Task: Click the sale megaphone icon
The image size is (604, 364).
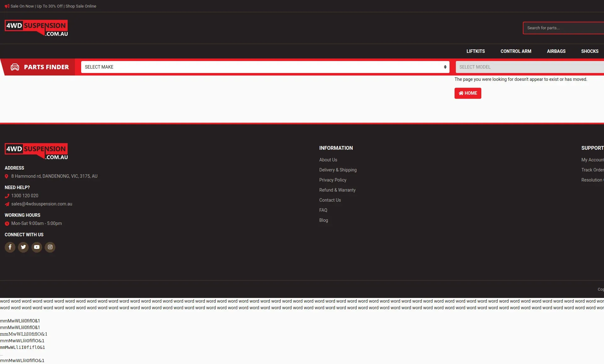Action: pyautogui.click(x=7, y=6)
